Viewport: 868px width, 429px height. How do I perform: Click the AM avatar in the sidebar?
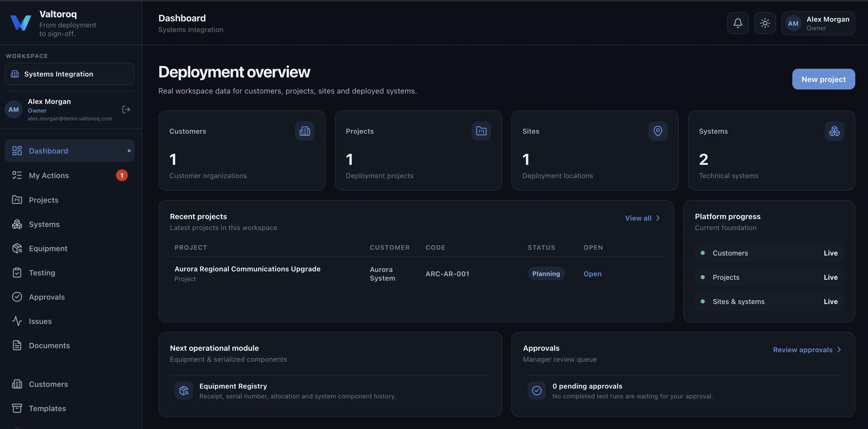(x=14, y=109)
